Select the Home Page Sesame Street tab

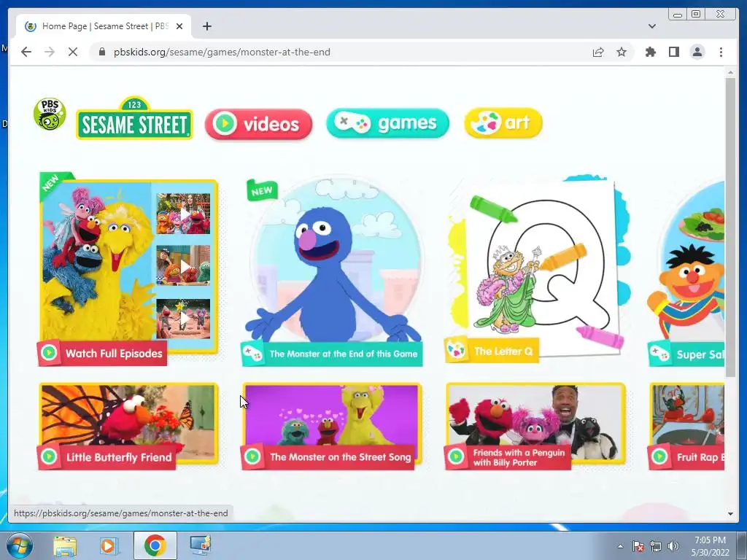click(x=104, y=26)
